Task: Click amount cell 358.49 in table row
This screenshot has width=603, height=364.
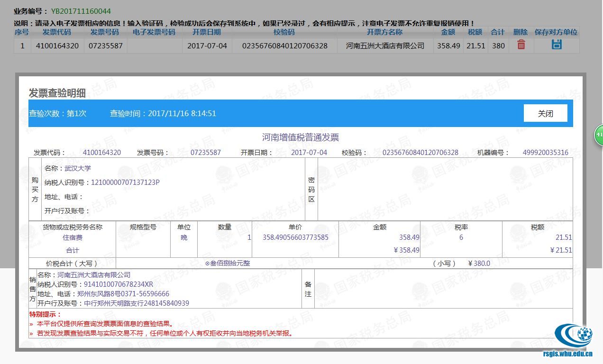Action: (x=448, y=45)
